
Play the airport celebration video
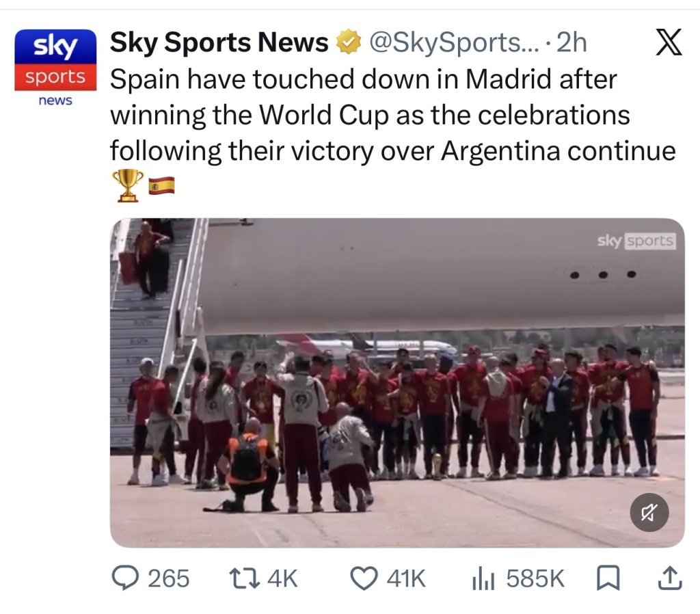(x=397, y=383)
